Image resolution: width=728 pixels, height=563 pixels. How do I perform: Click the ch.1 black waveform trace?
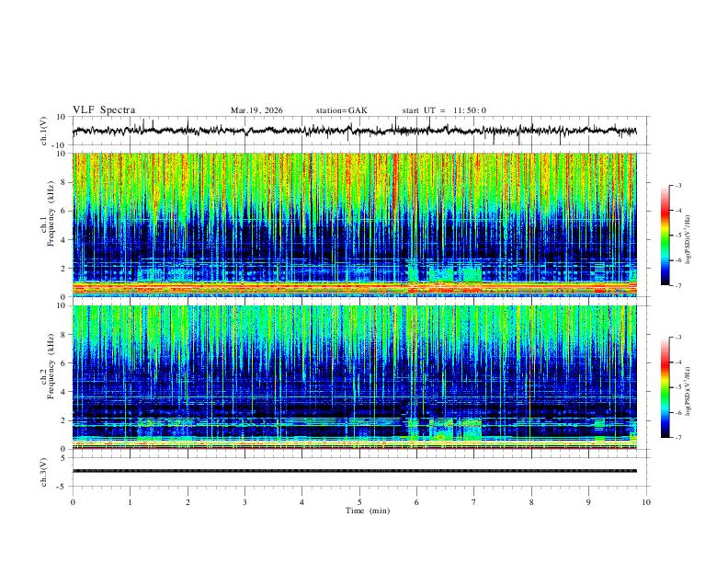point(355,131)
